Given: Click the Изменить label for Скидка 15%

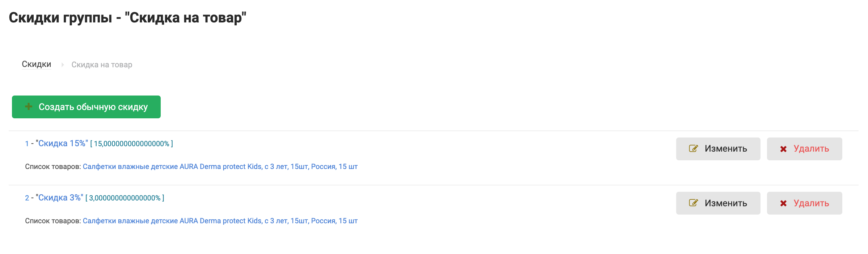Looking at the screenshot, I should pyautogui.click(x=726, y=149).
